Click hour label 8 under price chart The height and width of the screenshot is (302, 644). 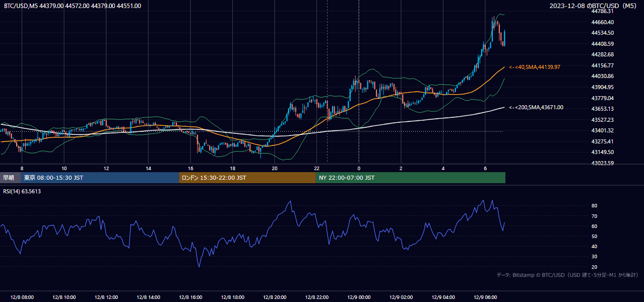(22, 168)
